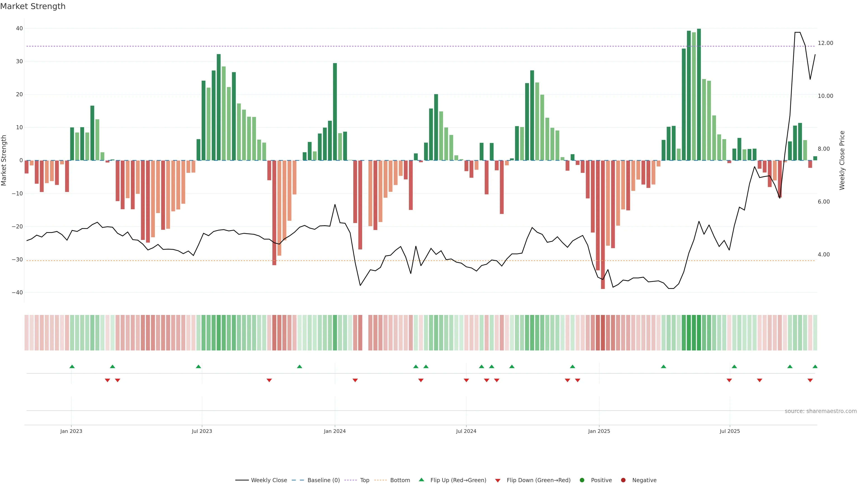Viewport: 868px width, 488px height.
Task: Click the Jan 2025 x-axis label
Action: click(599, 431)
